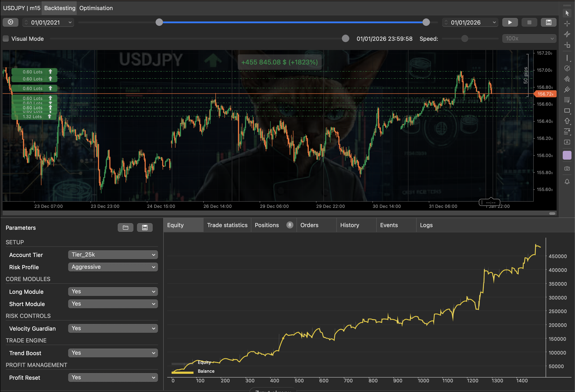Image resolution: width=575 pixels, height=392 pixels.
Task: Select the cursor pointer tool
Action: click(x=567, y=13)
